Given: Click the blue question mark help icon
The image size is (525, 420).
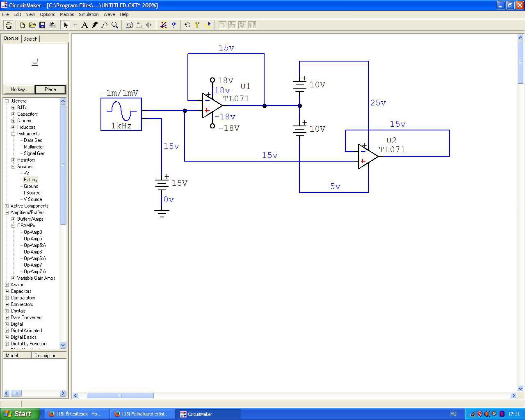Looking at the screenshot, I should pyautogui.click(x=173, y=25).
